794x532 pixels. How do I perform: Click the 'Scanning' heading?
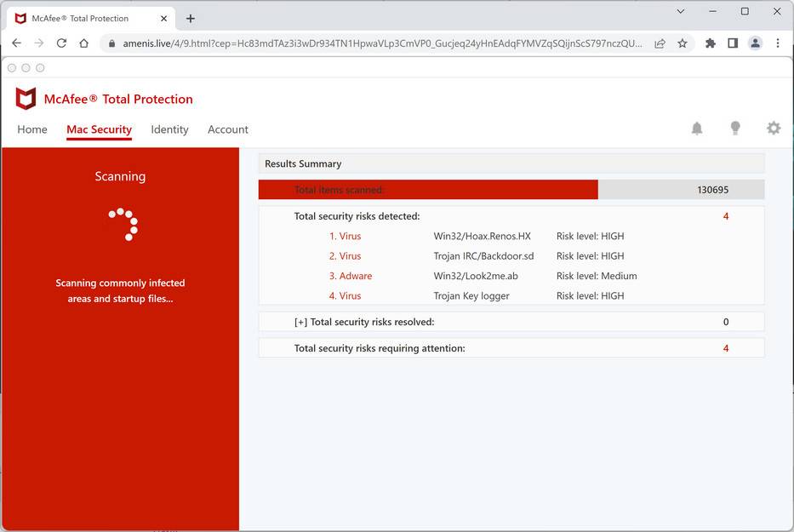coord(120,176)
